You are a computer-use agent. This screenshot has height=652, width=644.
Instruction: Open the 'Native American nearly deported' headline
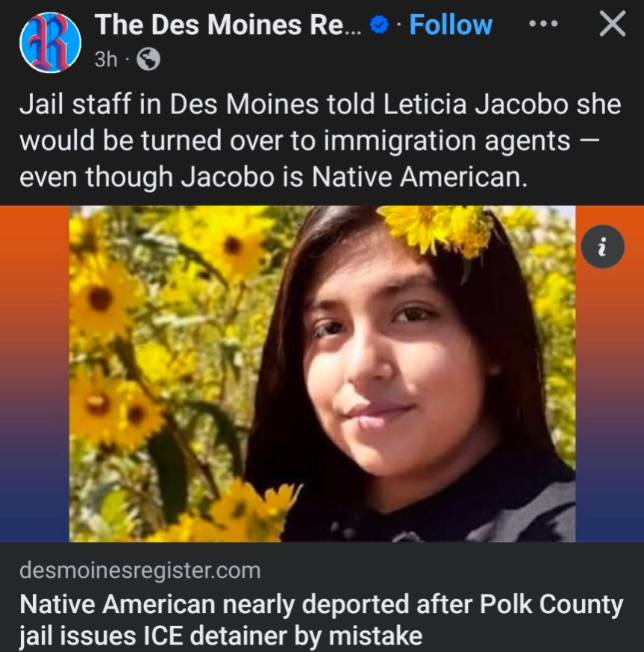point(321,620)
